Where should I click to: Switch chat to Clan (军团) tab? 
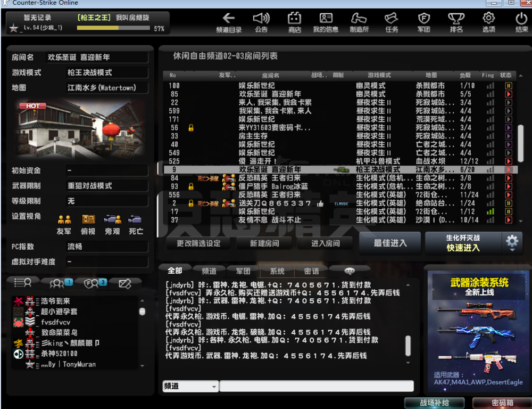(243, 271)
